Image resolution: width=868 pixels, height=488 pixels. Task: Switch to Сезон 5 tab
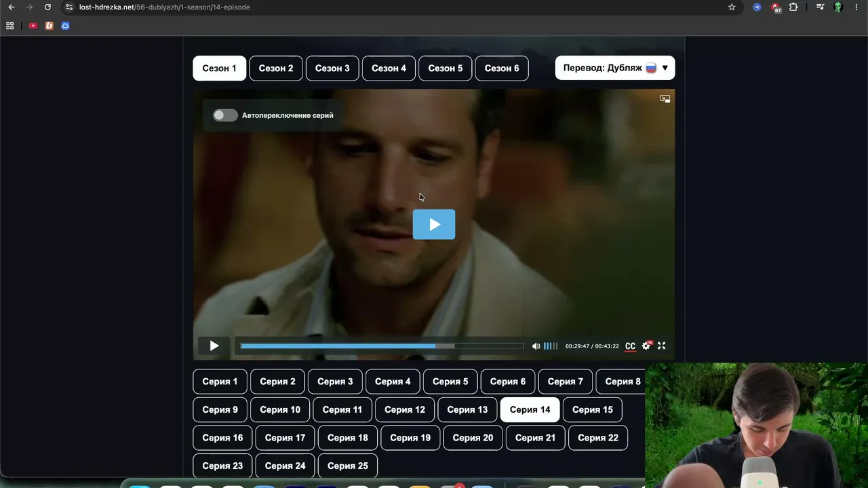tap(446, 68)
